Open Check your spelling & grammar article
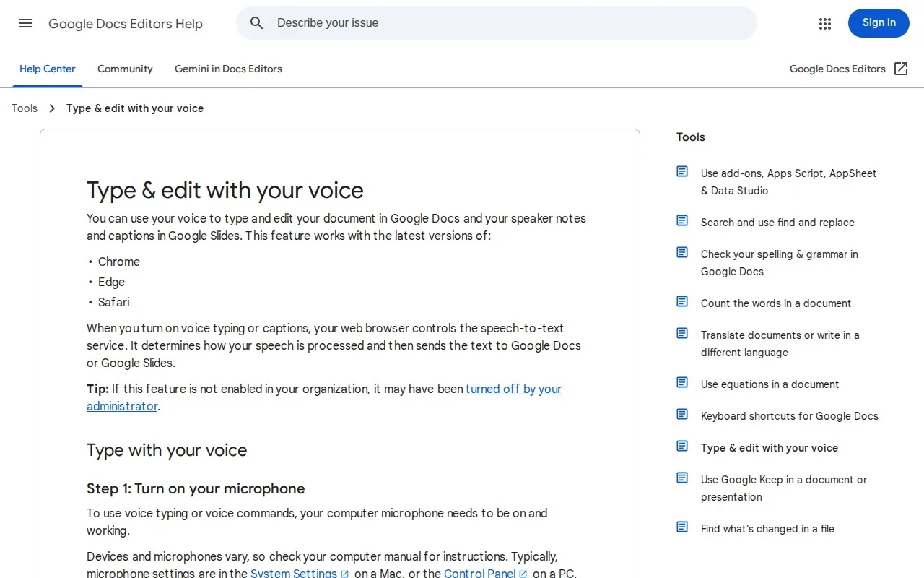924x578 pixels. point(780,263)
